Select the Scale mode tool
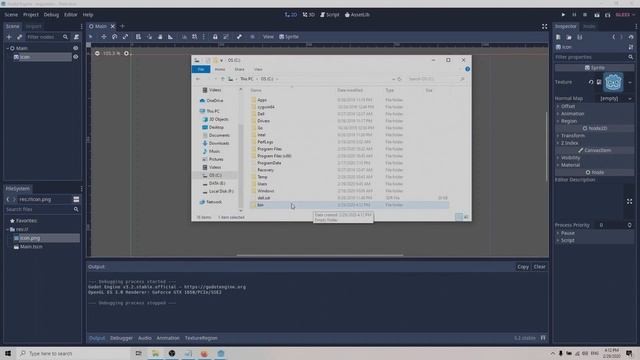Screen dimensions: 640x360 point(125,37)
